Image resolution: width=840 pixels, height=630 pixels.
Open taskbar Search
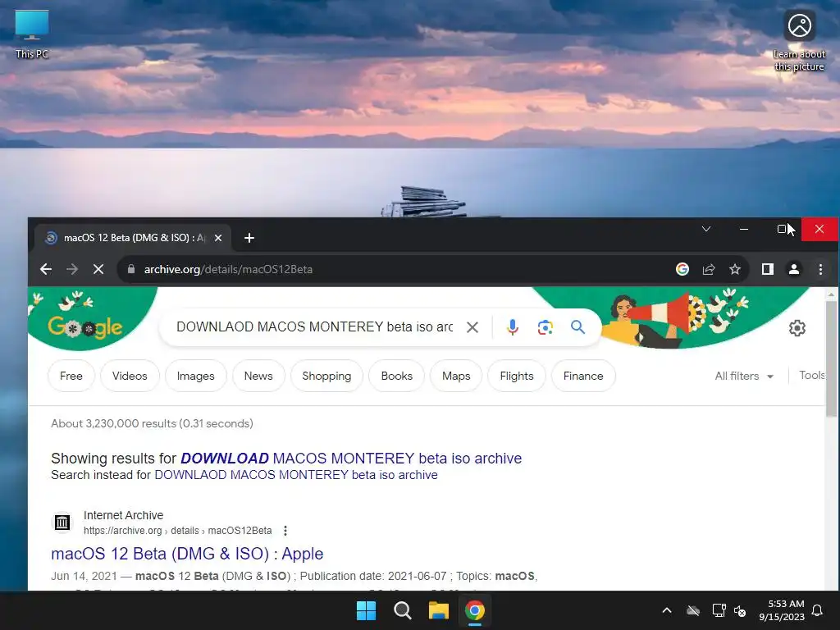(x=402, y=610)
